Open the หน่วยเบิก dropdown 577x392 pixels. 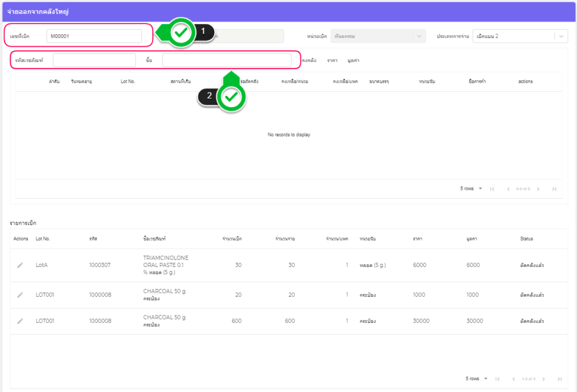click(378, 36)
